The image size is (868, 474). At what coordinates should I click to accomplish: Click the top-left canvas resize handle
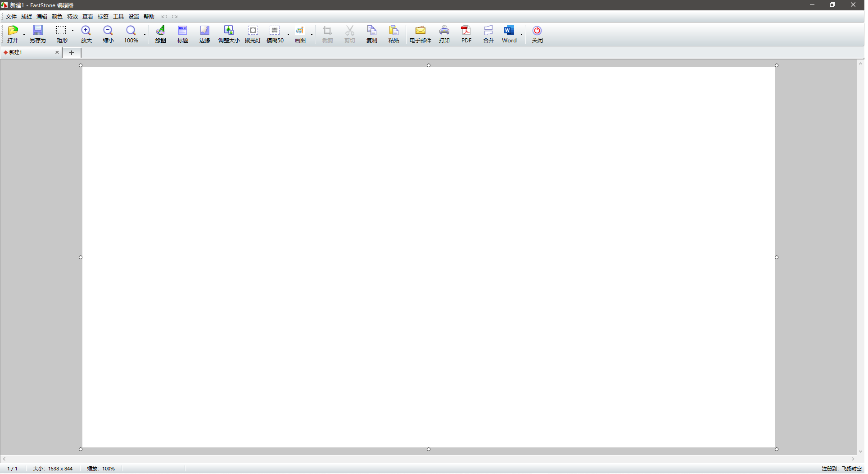coord(81,65)
